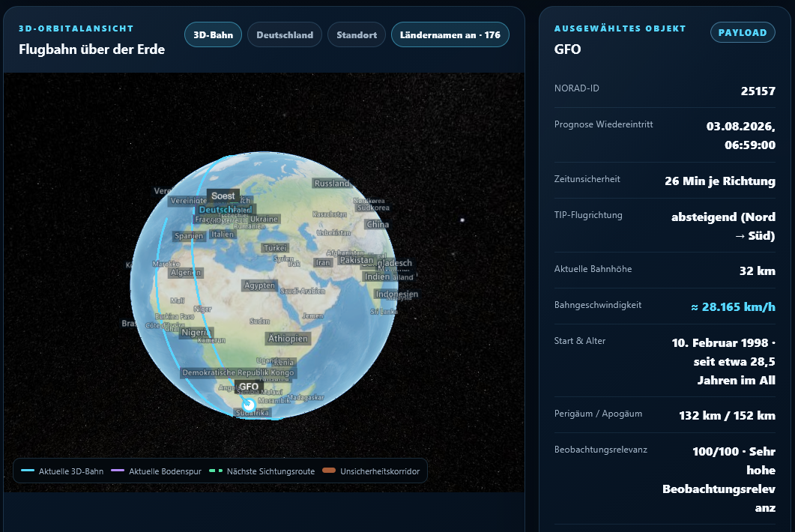Switch view to Deutschland

point(285,35)
